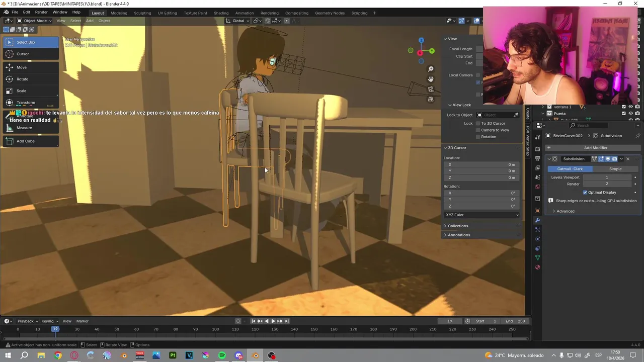Pick the Rotate tool
Image resolution: width=644 pixels, height=362 pixels.
coord(31,79)
